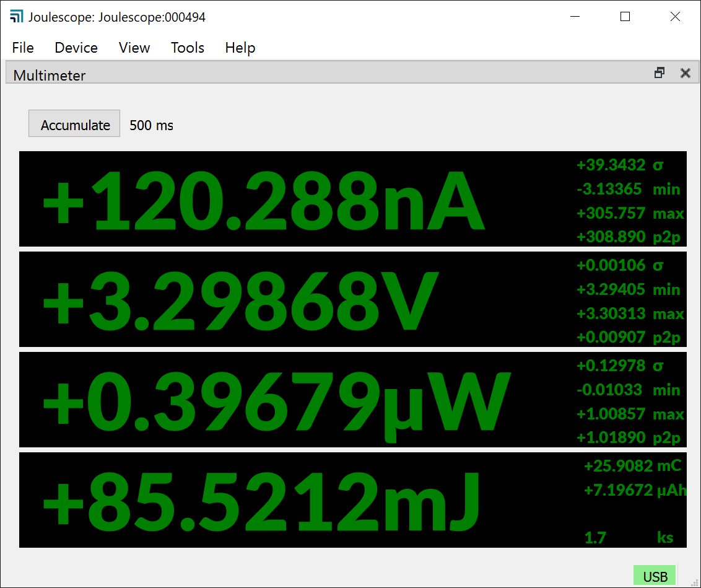Image resolution: width=701 pixels, height=588 pixels.
Task: Open the Tools menu
Action: pos(187,48)
